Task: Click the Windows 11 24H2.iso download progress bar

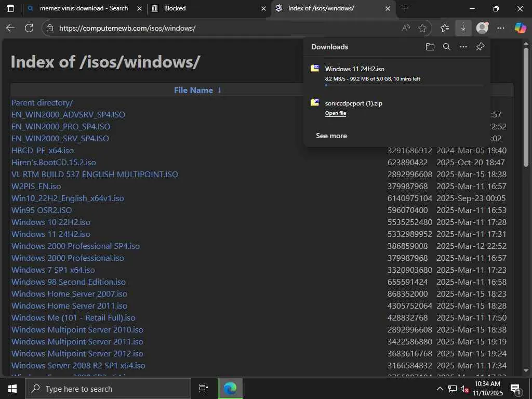Action: [x=404, y=85]
